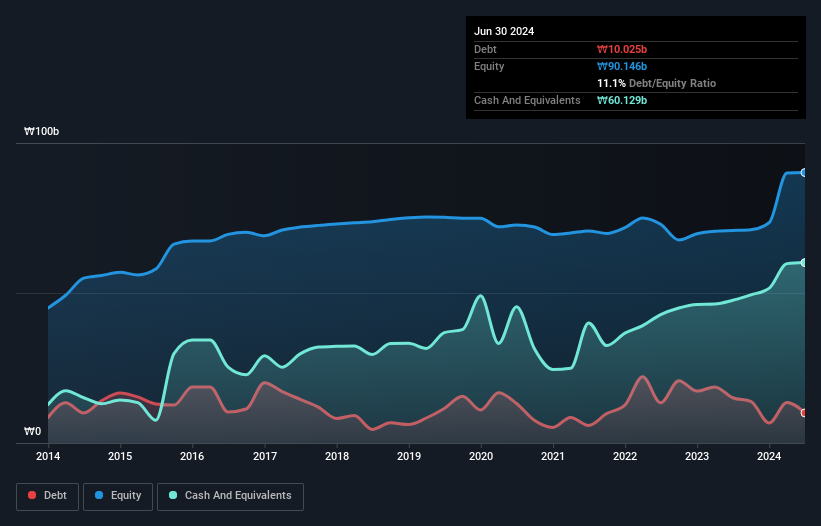821x526 pixels.
Task: Click Cash And Equivalents label in tooltip
Action: click(527, 100)
